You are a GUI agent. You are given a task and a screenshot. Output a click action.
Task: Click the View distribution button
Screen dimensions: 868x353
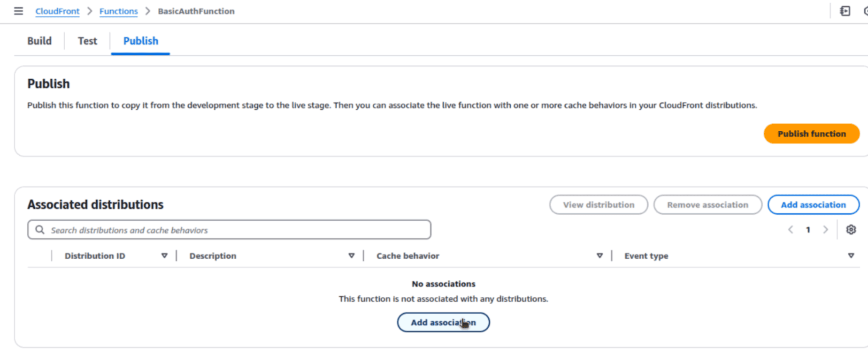[599, 205]
